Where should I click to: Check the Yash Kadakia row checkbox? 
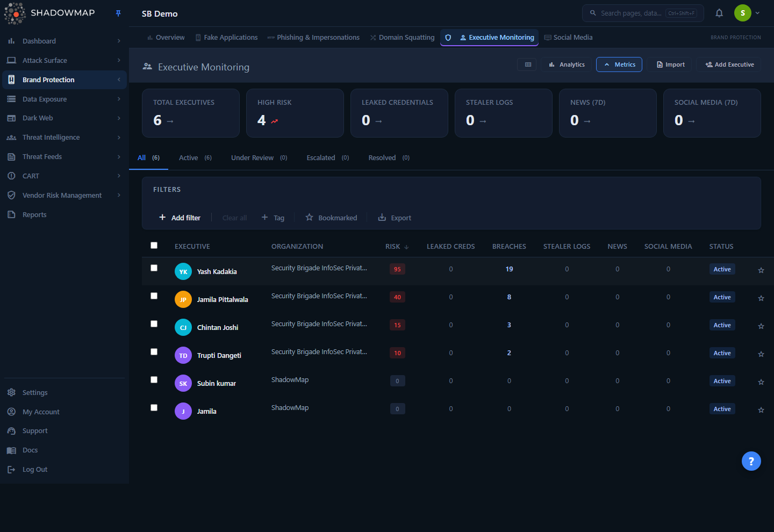pos(154,268)
